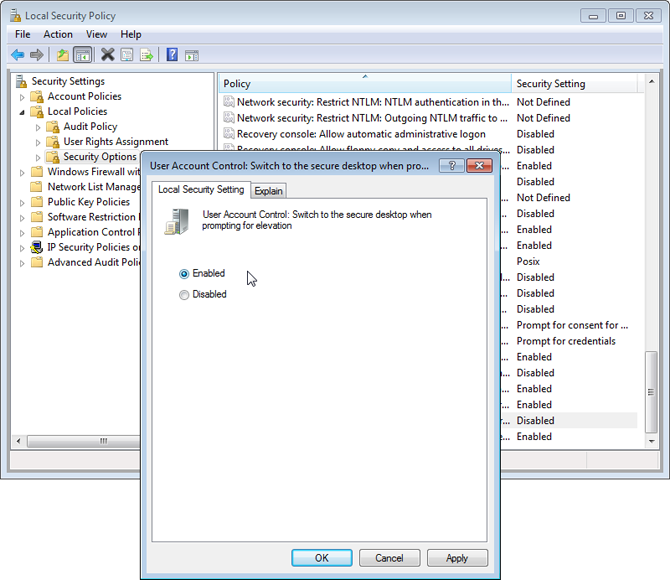Viewport: 670px width, 580px height.
Task: Expand the Account Policies node
Action: 22,97
